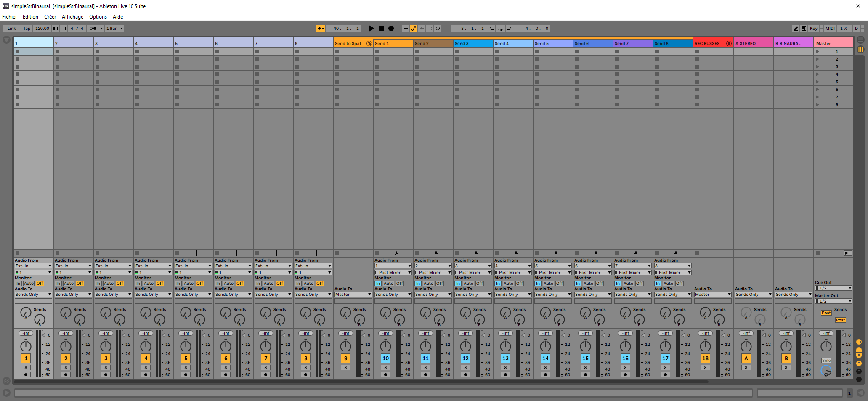The image size is (868, 401).
Task: Open REC BUSSES Audio To dropdown
Action: (713, 295)
